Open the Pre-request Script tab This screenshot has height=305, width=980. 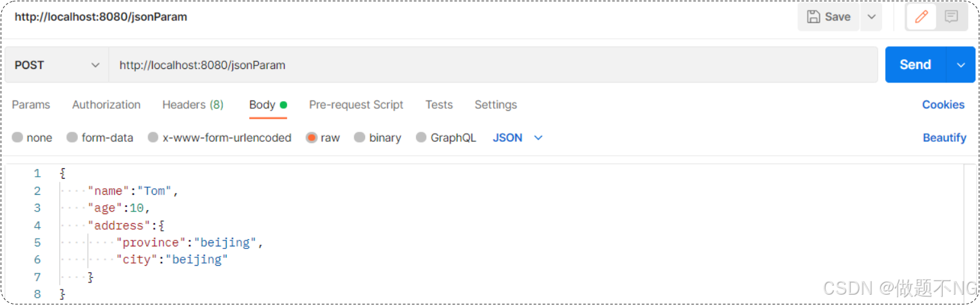[x=356, y=104]
